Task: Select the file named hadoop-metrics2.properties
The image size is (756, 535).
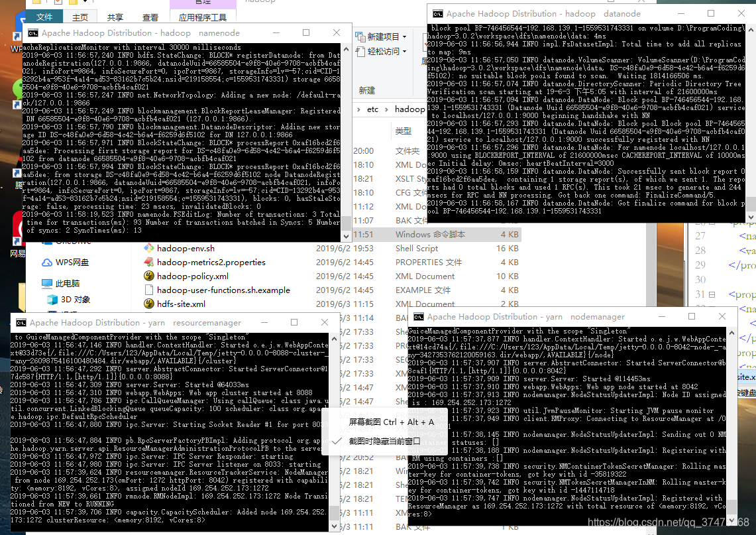Action: [211, 262]
